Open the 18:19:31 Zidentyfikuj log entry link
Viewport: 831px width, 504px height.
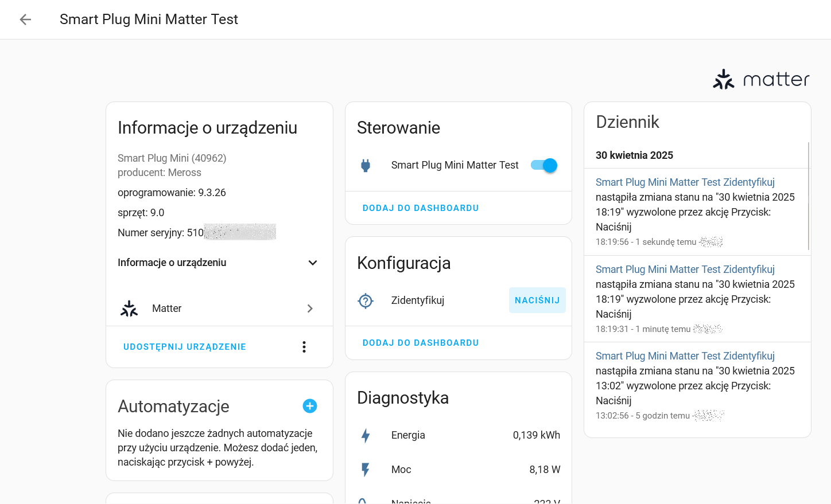685,269
